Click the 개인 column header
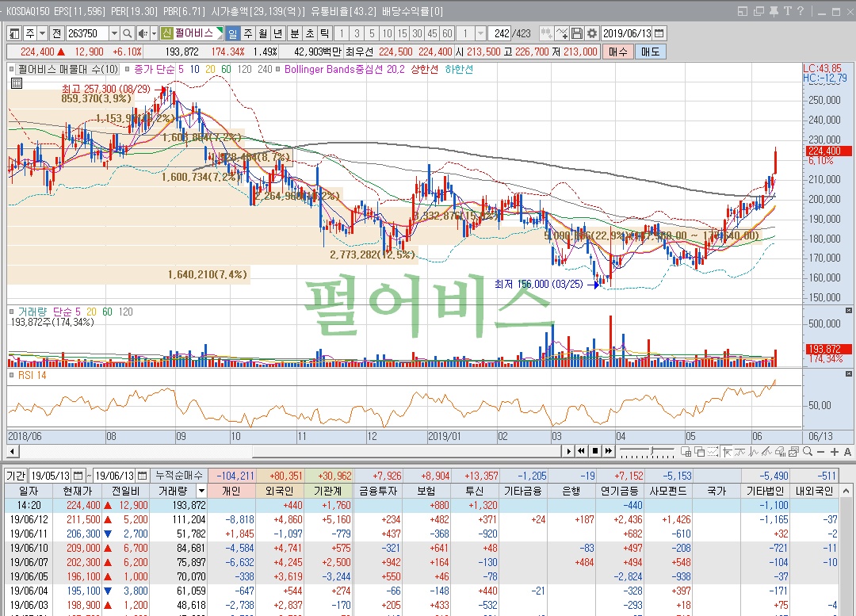The image size is (856, 616). tap(231, 491)
